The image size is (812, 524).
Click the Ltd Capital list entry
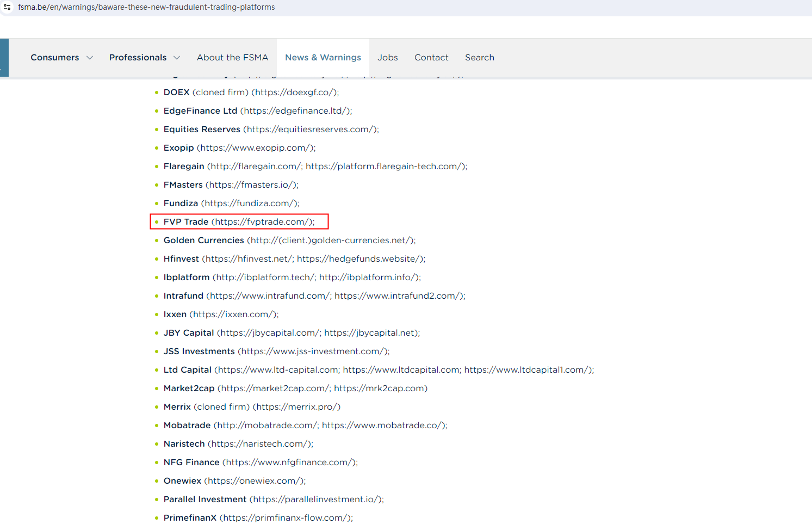(x=378, y=370)
